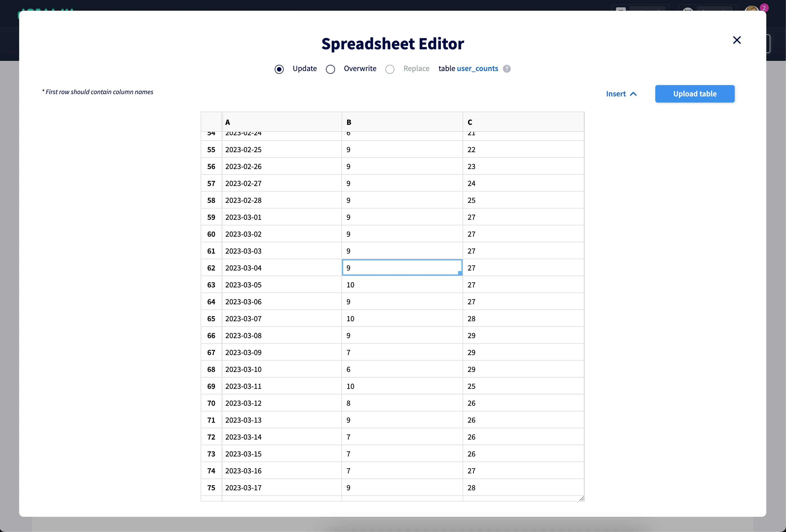Select the Update radio button
The height and width of the screenshot is (532, 786).
279,69
